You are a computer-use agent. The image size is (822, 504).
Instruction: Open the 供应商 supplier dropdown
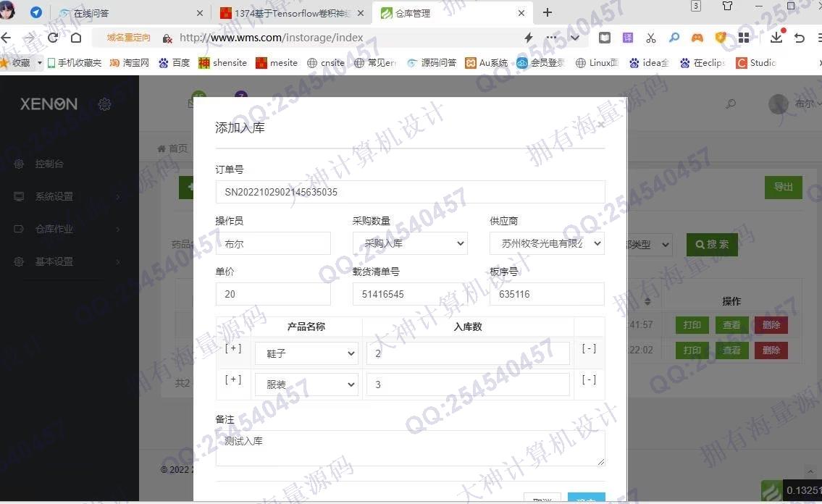pyautogui.click(x=547, y=243)
